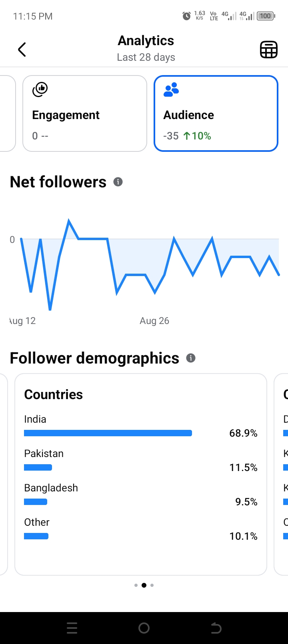Tap the Engagement thumbs-up icon
The width and height of the screenshot is (288, 644).
tap(40, 89)
